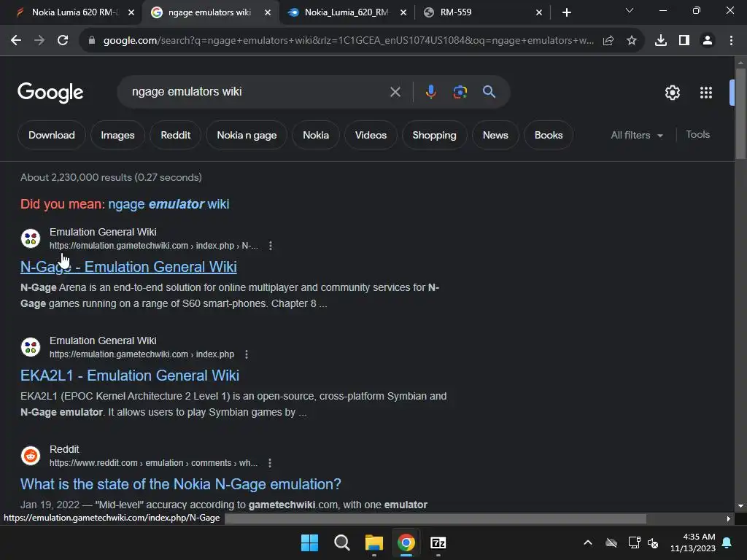Open more options for Reddit result
The image size is (747, 560).
click(x=270, y=463)
